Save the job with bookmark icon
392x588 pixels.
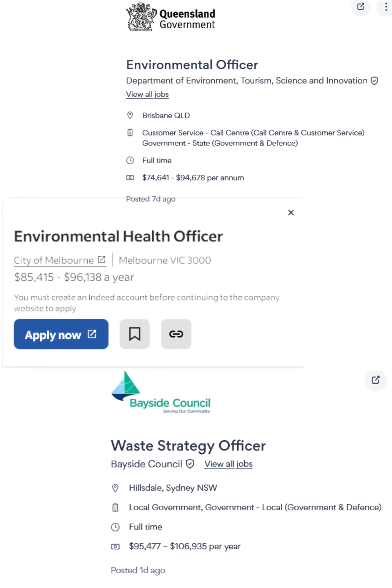click(135, 334)
